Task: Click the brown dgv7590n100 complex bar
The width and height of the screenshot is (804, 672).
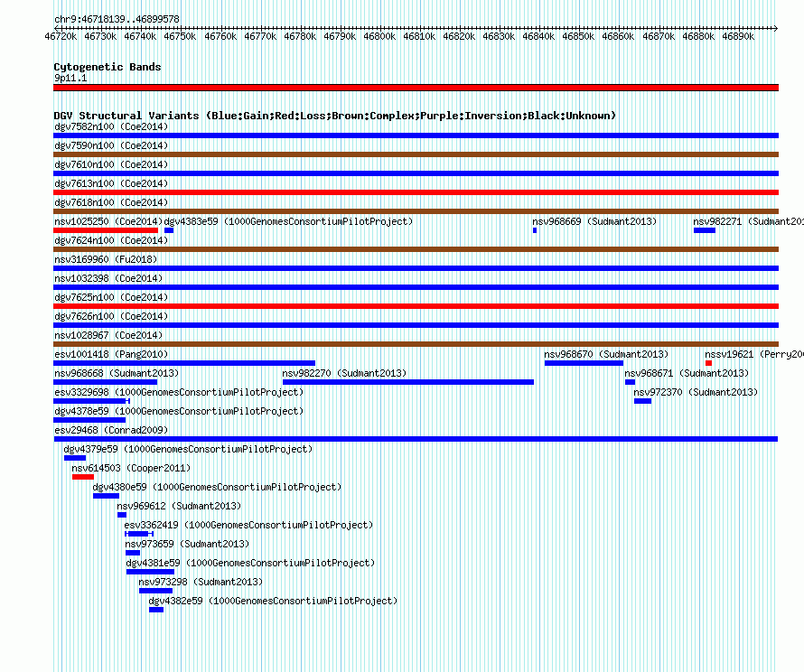Action: point(416,154)
